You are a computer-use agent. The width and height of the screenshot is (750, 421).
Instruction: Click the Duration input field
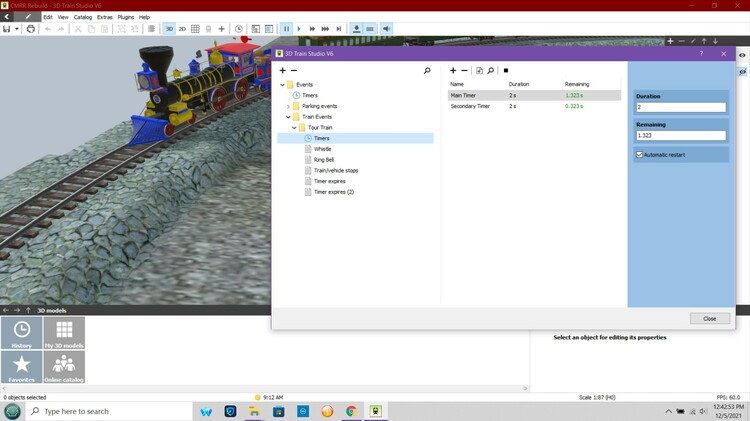(x=680, y=106)
